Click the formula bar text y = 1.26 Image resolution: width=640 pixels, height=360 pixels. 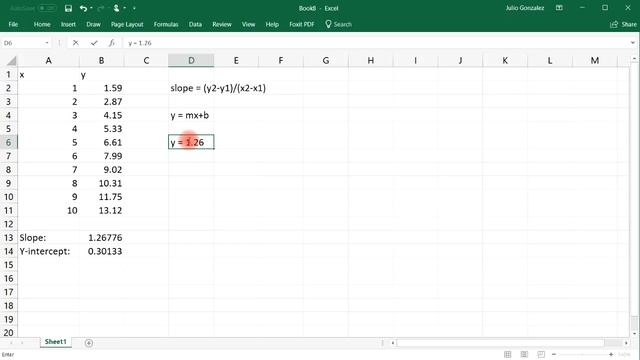tap(140, 43)
